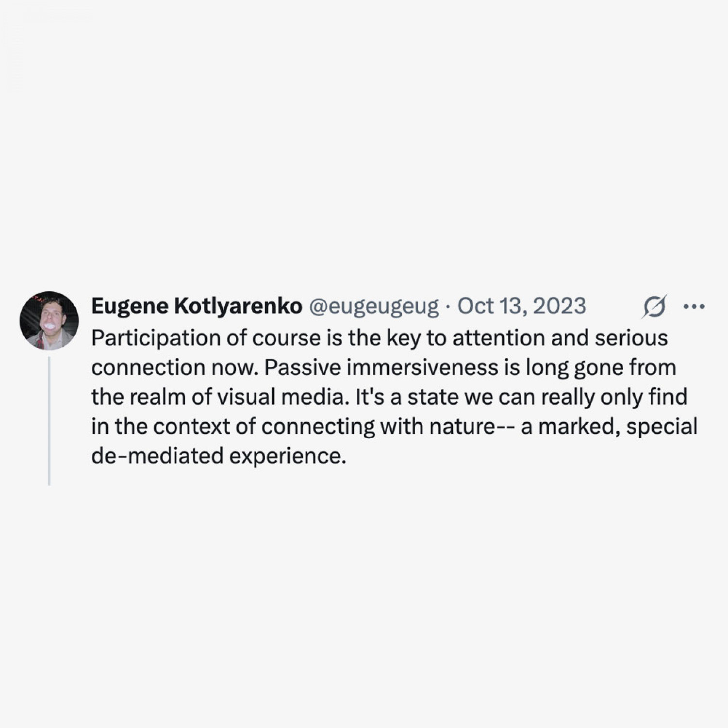Image resolution: width=728 pixels, height=728 pixels.
Task: Open Eugene Kotlyarenko's profile picture
Action: coord(49,320)
